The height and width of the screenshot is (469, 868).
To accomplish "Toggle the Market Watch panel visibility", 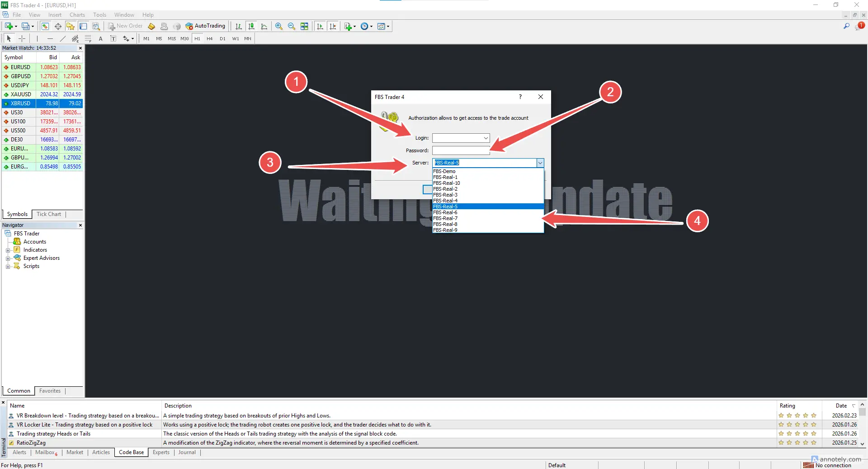I will (x=45, y=26).
